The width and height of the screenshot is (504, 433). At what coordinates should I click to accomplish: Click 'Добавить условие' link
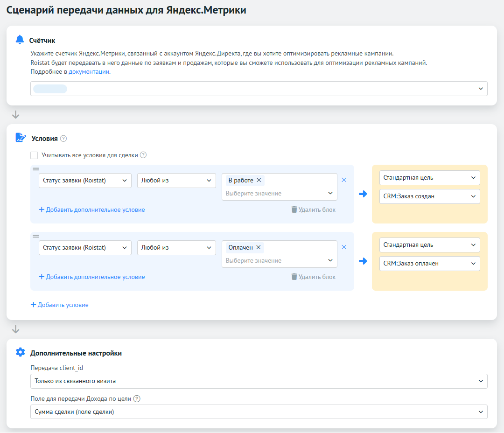click(60, 305)
